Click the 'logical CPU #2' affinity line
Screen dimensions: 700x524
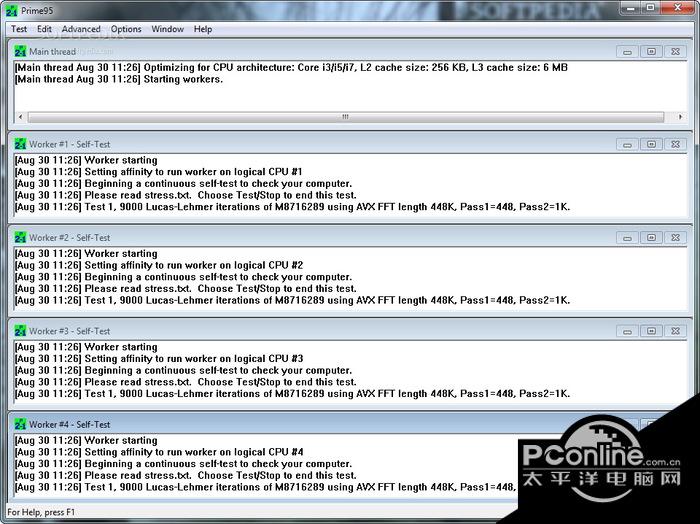158,265
